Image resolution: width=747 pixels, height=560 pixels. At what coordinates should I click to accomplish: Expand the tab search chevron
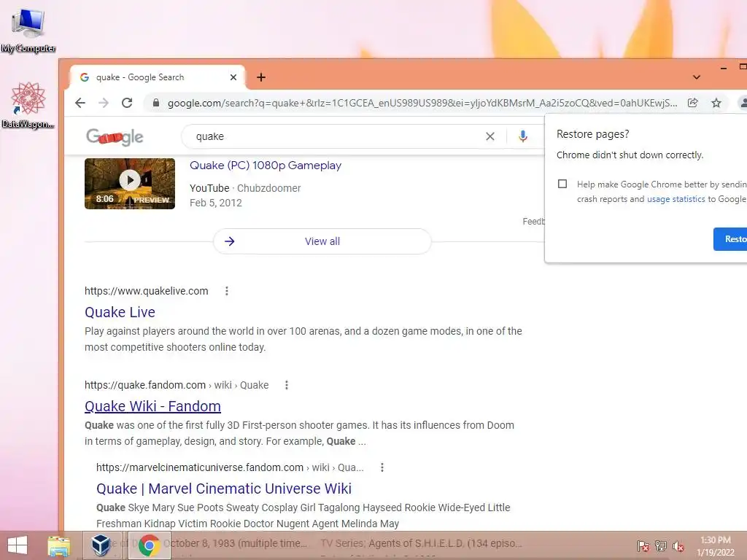click(697, 77)
